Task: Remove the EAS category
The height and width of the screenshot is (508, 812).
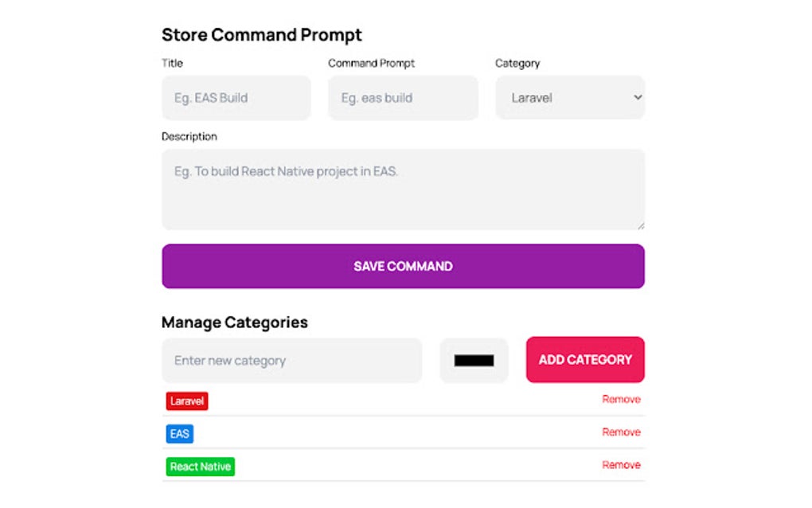Action: pos(621,432)
